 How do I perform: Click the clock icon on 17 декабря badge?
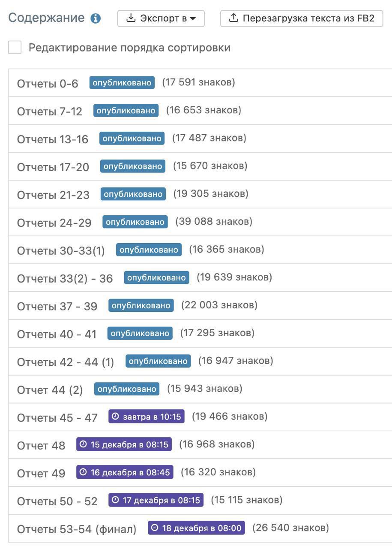click(115, 500)
